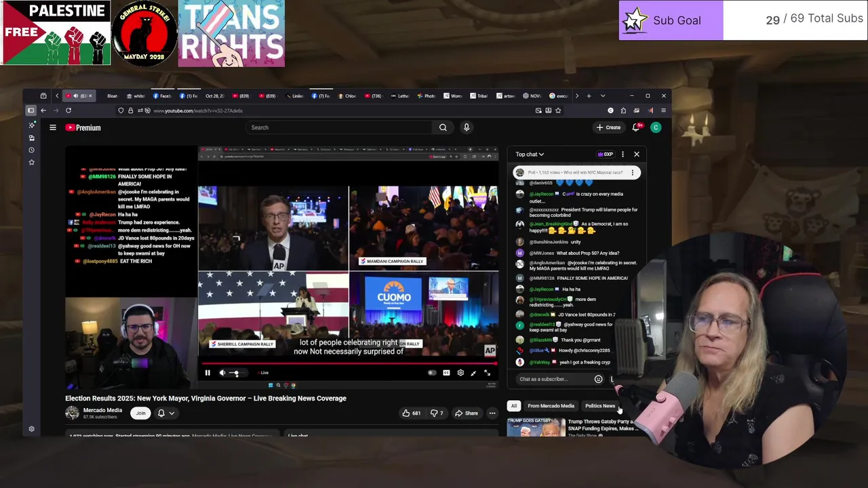Open the chat emoji picker
Viewport: 868px width, 488px height.
coord(598,380)
